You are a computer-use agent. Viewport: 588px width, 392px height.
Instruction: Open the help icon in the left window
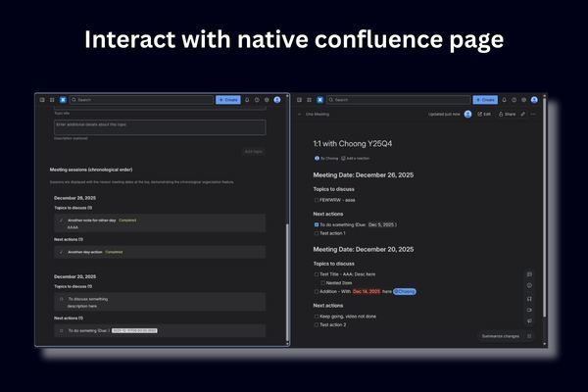click(257, 100)
